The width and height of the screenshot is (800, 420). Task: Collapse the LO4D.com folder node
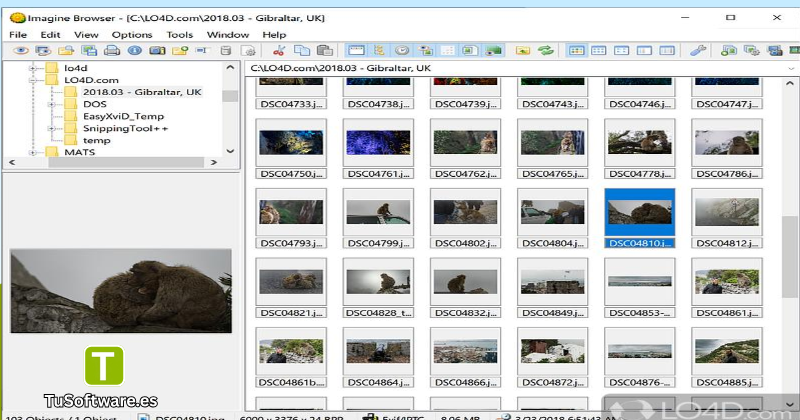32,80
